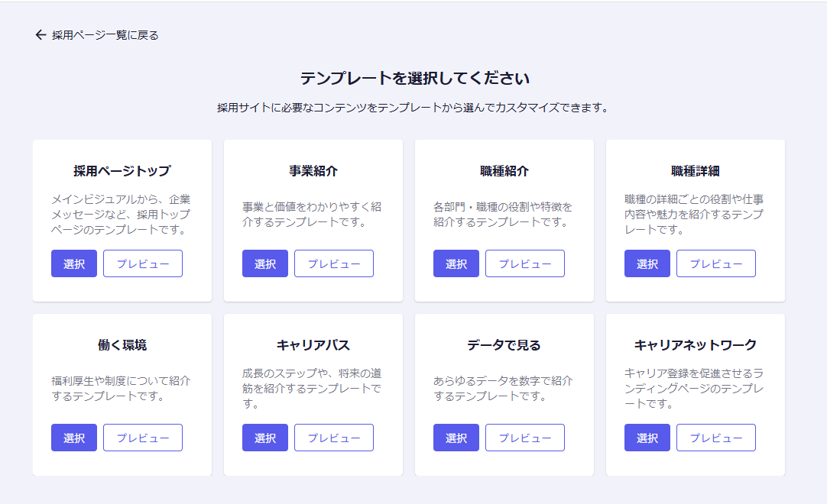
Task: Open the キャリアパス template プレビュー
Action: (334, 438)
